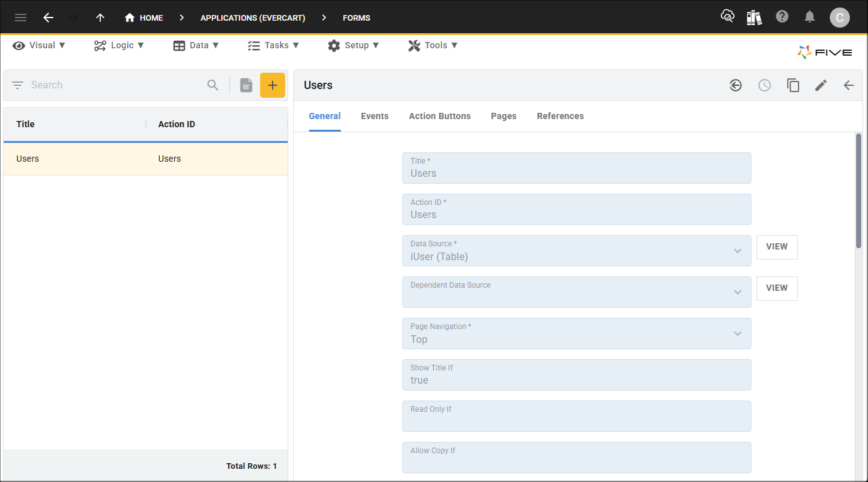Click HOME in the breadcrumb

[x=144, y=18]
